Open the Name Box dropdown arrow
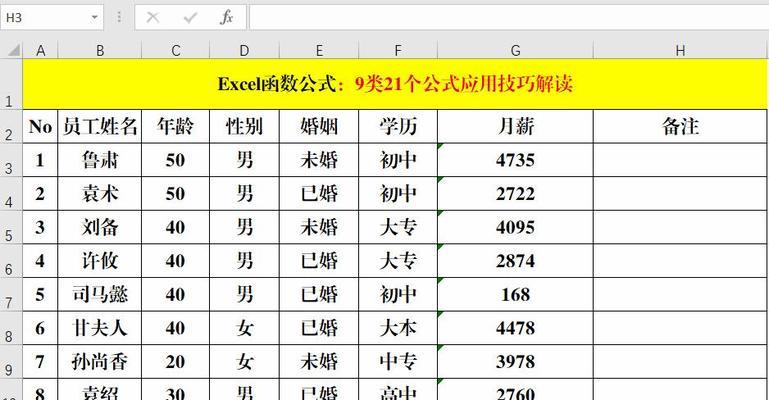This screenshot has width=769, height=400. point(94,18)
